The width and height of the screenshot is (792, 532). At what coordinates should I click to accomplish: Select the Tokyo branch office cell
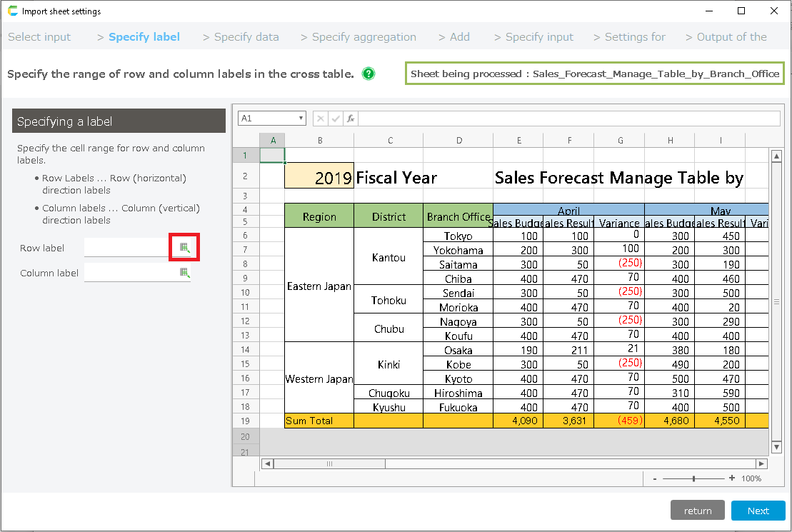tap(458, 236)
